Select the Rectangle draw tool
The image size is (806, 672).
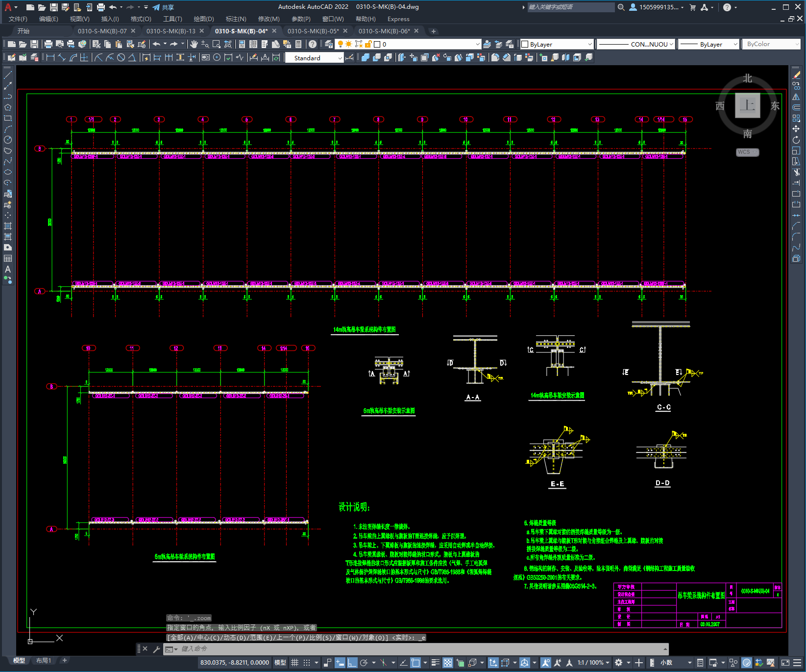(8, 118)
